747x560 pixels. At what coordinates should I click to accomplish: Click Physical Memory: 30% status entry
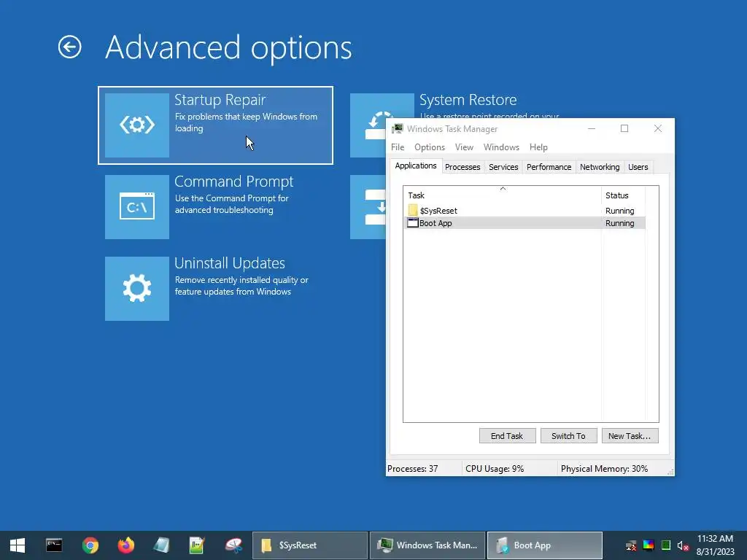604,469
